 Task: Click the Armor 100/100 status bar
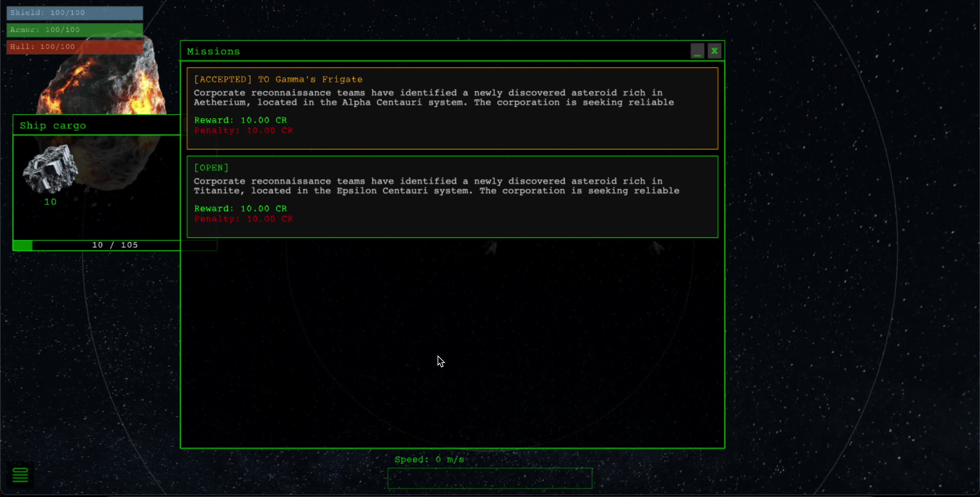[75, 30]
